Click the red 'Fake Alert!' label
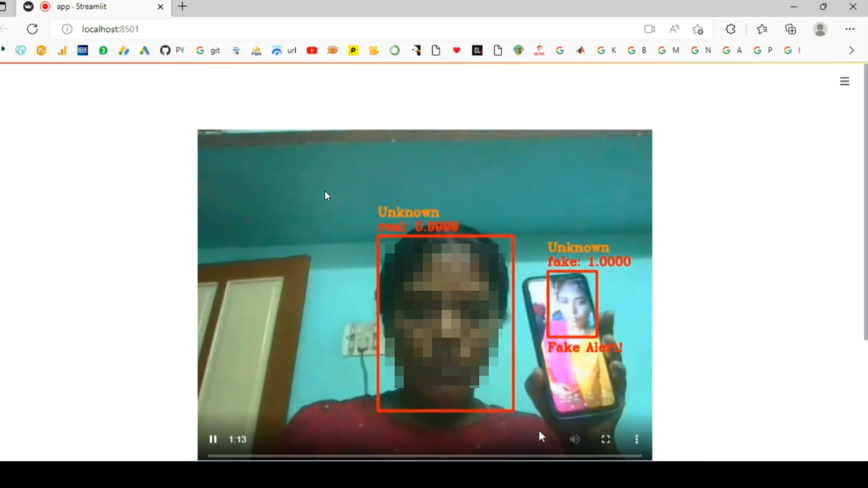This screenshot has width=868, height=488. coord(585,347)
